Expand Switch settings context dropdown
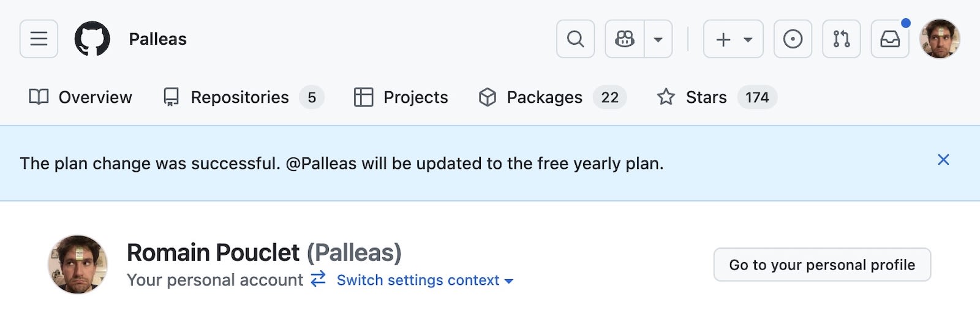Screen dimensions: 980x324 pyautogui.click(x=424, y=281)
